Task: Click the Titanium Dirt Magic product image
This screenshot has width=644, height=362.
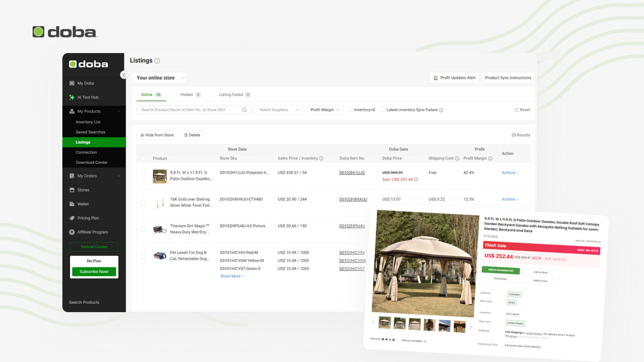Action: (159, 229)
